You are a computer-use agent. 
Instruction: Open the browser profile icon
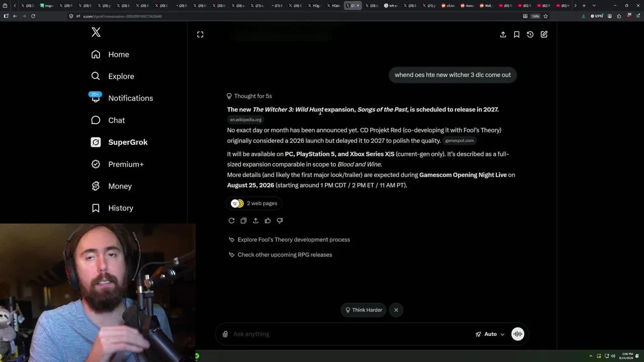pos(610,16)
